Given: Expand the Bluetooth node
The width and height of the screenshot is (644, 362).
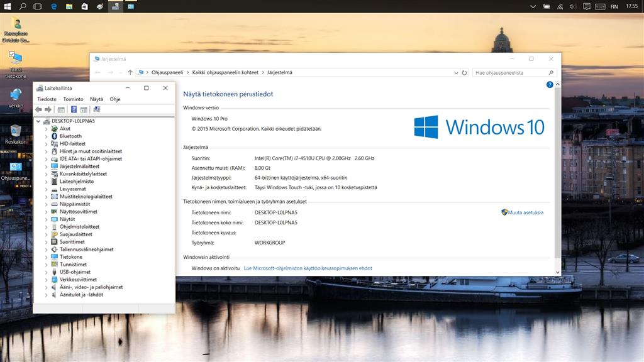Looking at the screenshot, I should click(46, 136).
